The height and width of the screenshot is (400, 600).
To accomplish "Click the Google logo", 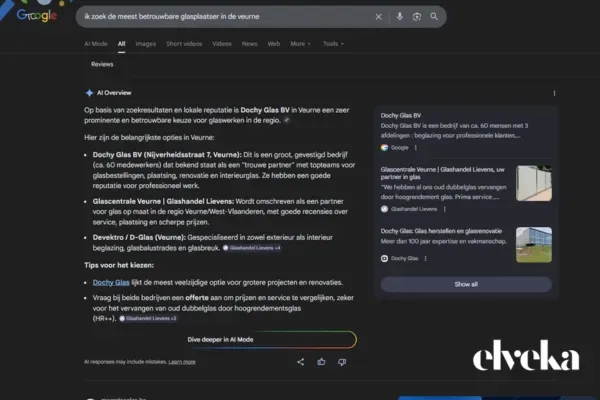I will (x=37, y=15).
